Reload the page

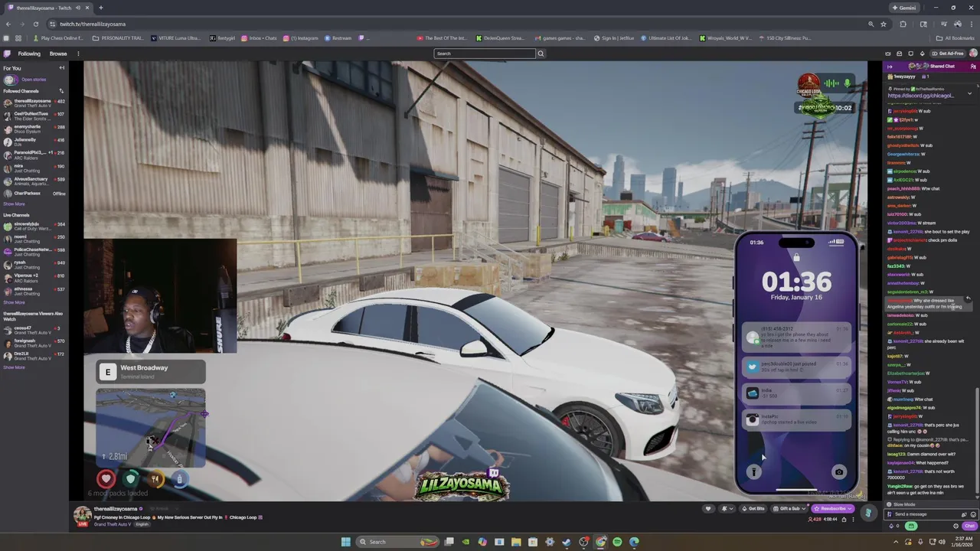tap(38, 24)
